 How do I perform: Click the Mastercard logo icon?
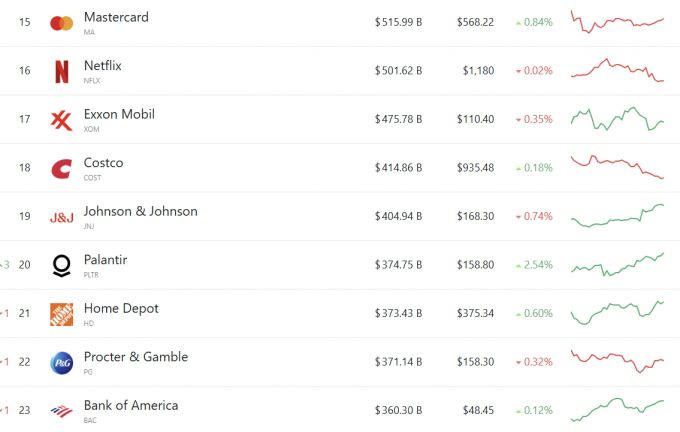point(61,23)
